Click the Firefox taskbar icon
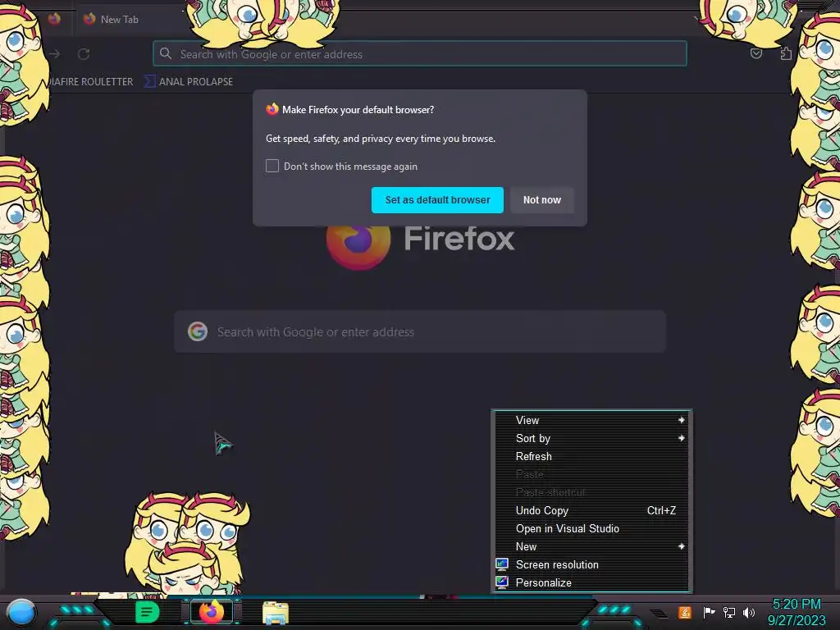Screen dimensions: 840x630 tap(212, 612)
